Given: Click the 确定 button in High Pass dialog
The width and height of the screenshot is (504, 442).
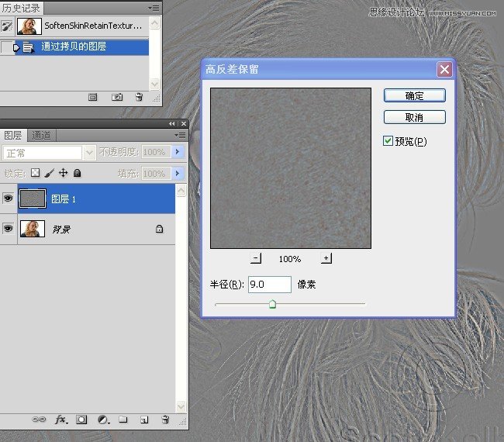Looking at the screenshot, I should 414,95.
